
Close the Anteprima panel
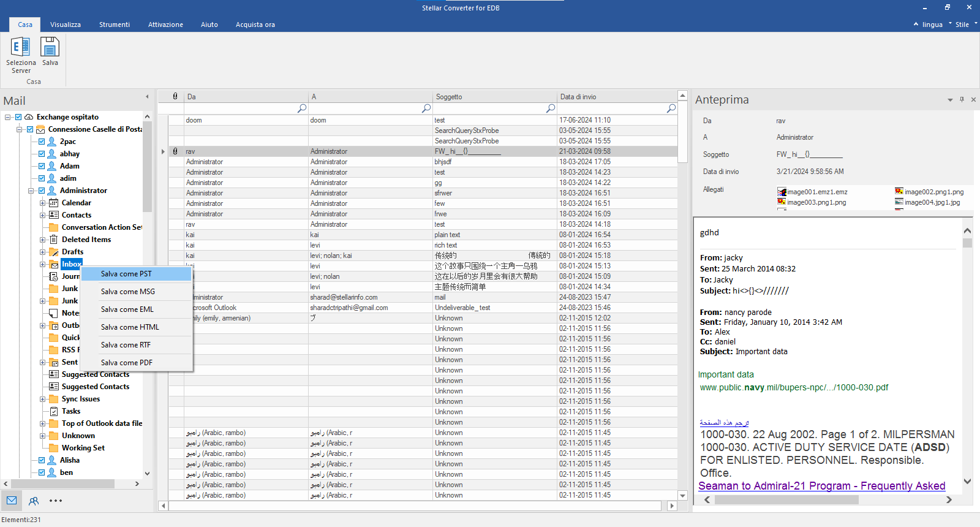(x=973, y=99)
